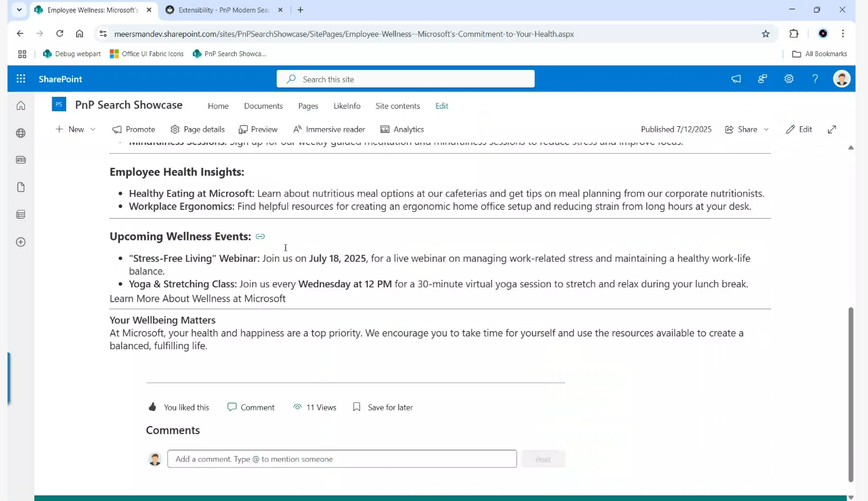Image resolution: width=868 pixels, height=501 pixels.
Task: Reload the page
Action: [x=59, y=34]
